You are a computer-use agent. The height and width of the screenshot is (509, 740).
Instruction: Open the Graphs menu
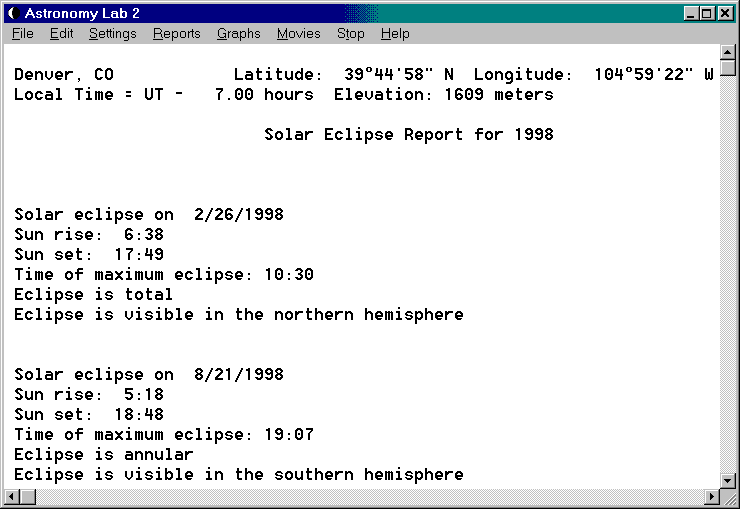coord(238,33)
